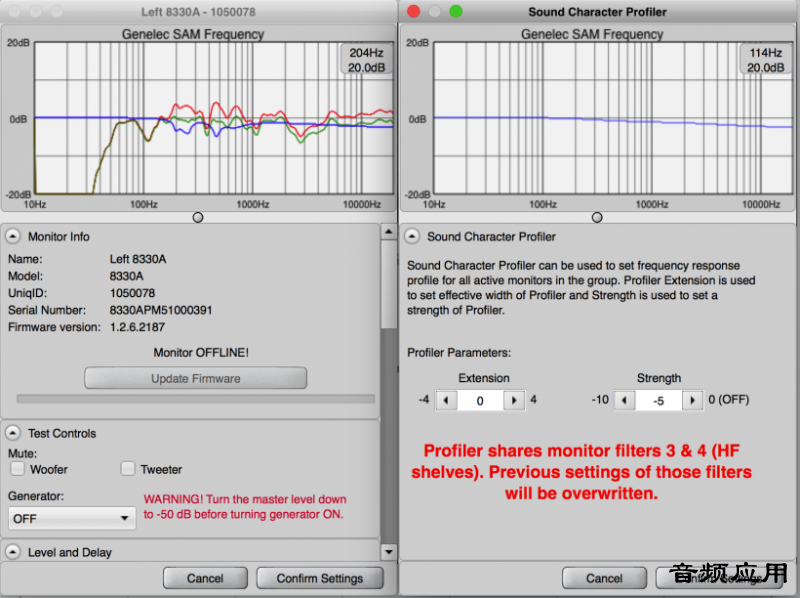Click Cancel in the Left 8330A window
The height and width of the screenshot is (598, 800).
pyautogui.click(x=205, y=578)
